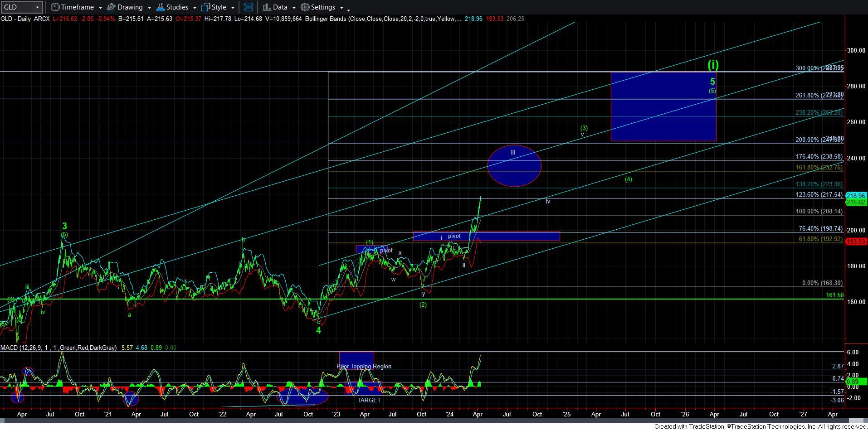Expand the GLD symbol dropdown arrow
Screen dimensions: 868x430
click(x=37, y=7)
